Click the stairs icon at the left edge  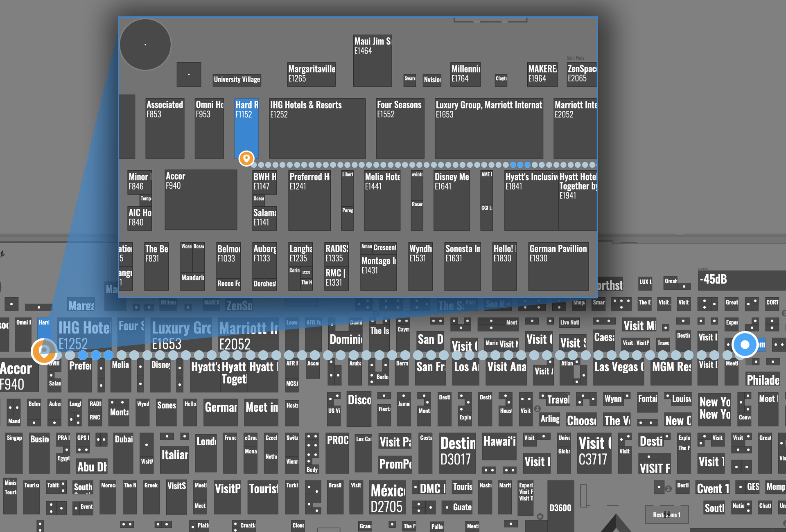point(2,254)
